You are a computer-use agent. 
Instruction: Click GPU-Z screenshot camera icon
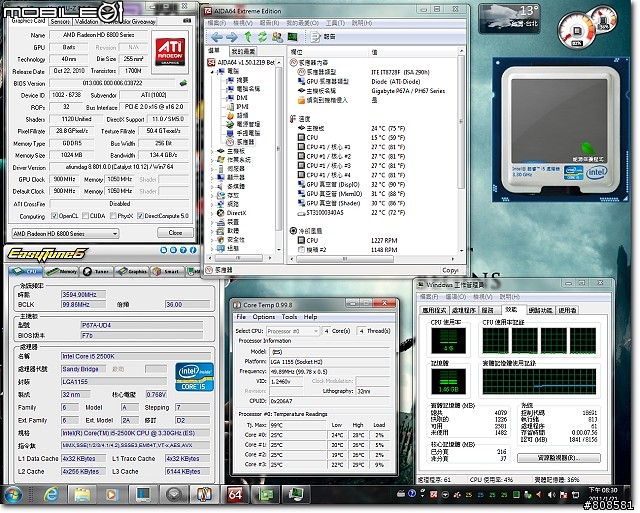[187, 20]
